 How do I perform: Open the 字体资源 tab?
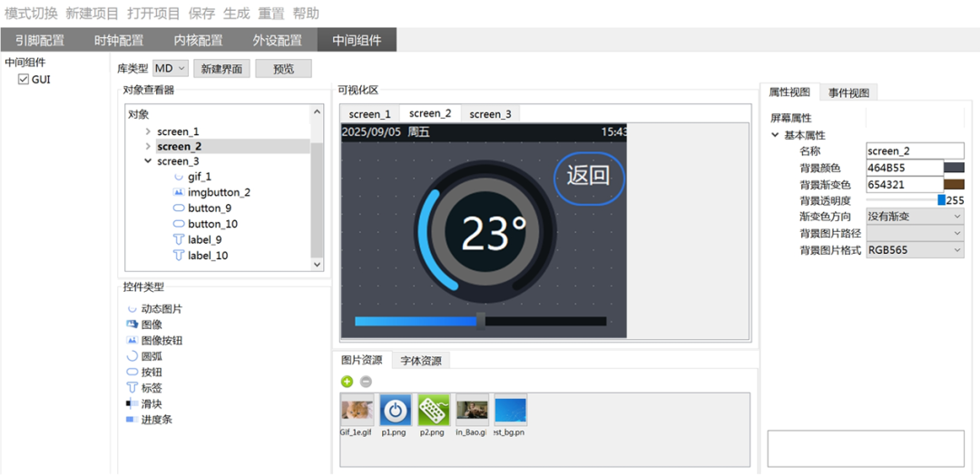coord(421,360)
